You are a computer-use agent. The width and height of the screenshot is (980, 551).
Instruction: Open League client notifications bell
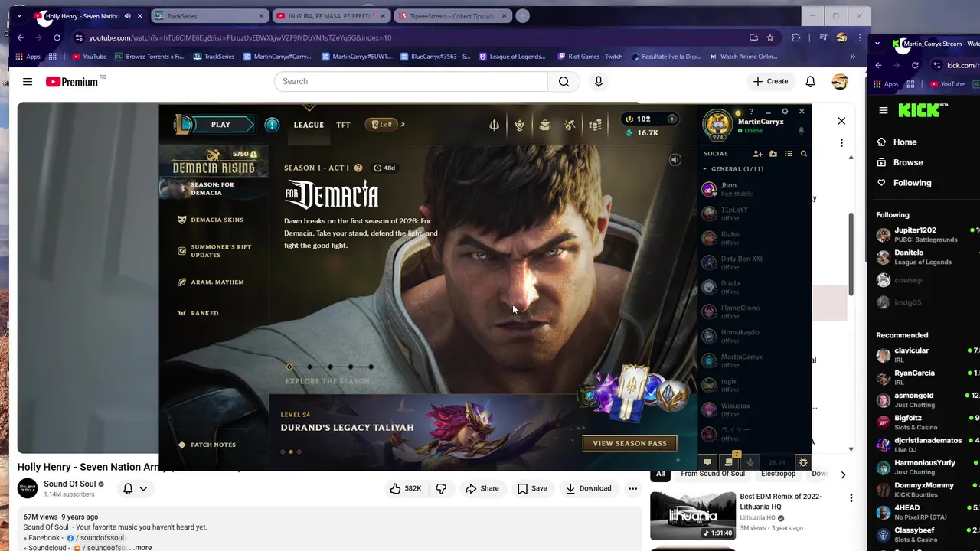click(802, 131)
